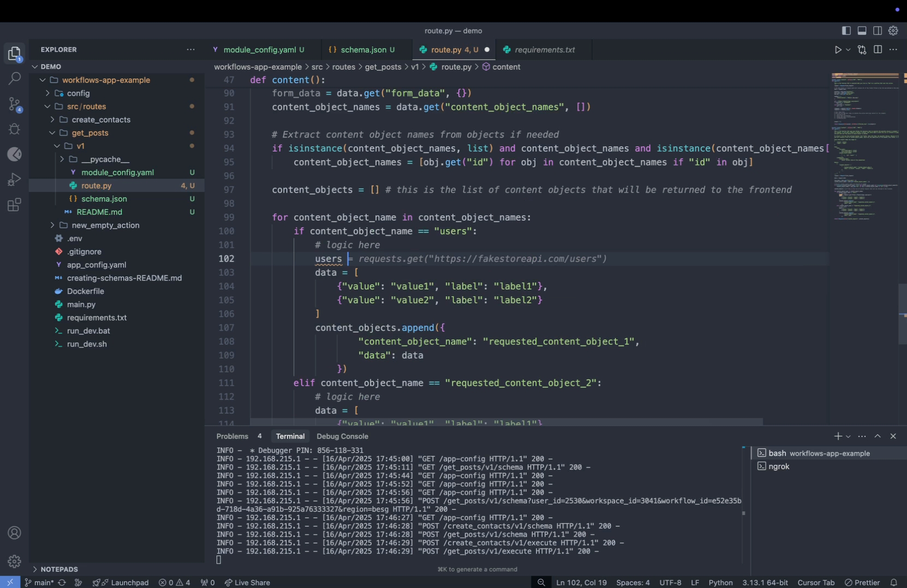Open Run and Debug view
The height and width of the screenshot is (588, 907).
click(14, 179)
